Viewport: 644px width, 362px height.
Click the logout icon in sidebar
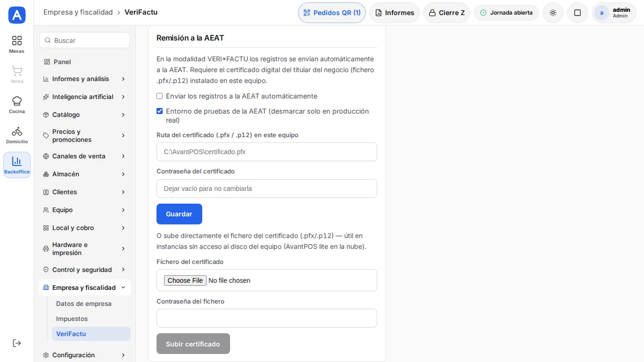tap(17, 343)
